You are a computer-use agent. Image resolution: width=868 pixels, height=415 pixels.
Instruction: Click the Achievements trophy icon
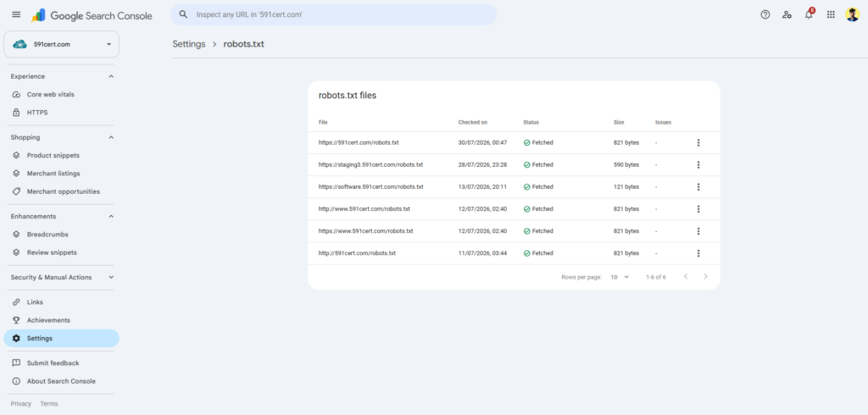pyautogui.click(x=17, y=320)
